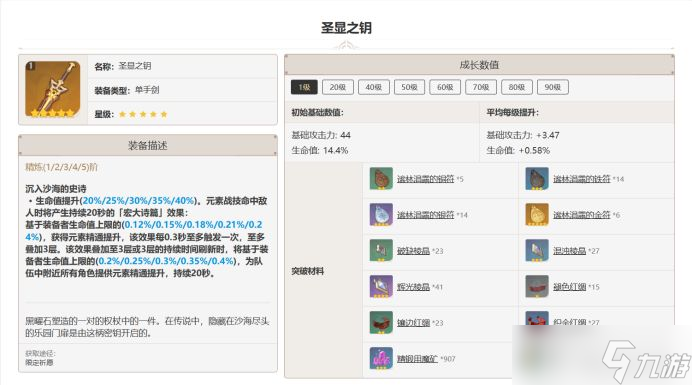692x385 pixels.
Task: Open the 镶边红绸 link
Action: [x=413, y=323]
